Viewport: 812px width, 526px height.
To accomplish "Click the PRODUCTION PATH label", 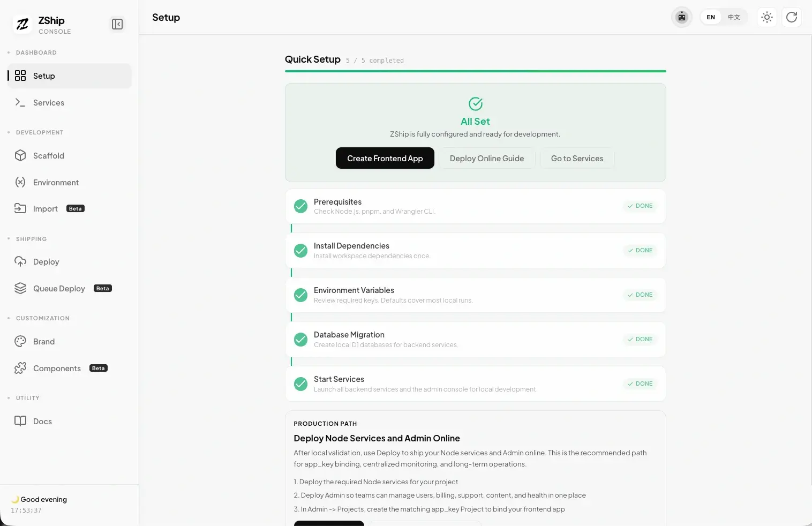I will coord(325,424).
